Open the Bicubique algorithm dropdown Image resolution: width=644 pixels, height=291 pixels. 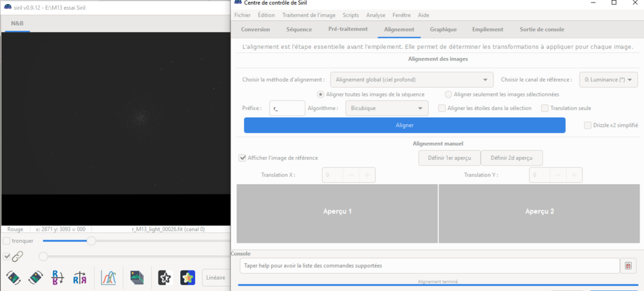click(387, 108)
